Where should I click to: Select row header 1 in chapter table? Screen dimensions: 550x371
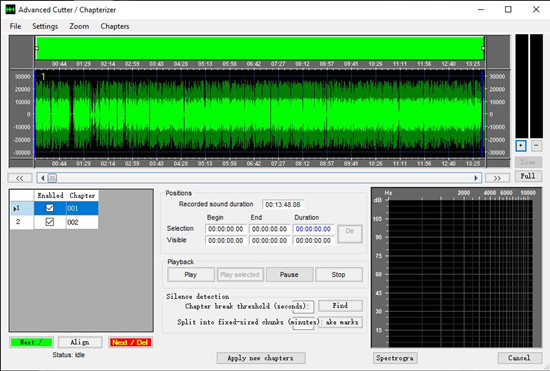click(22, 208)
